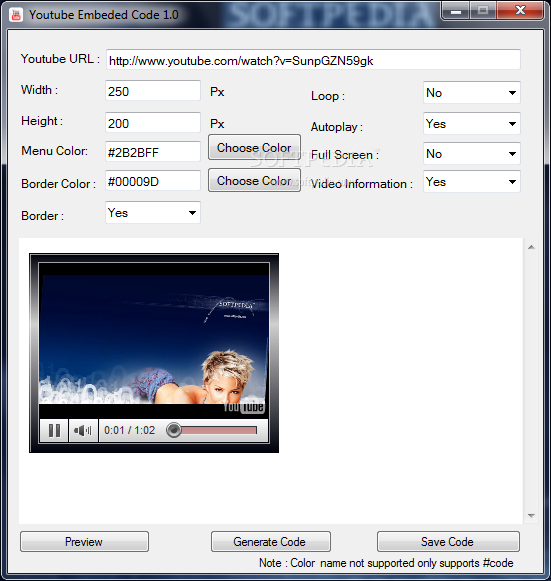Open the Loop dropdown

click(472, 93)
